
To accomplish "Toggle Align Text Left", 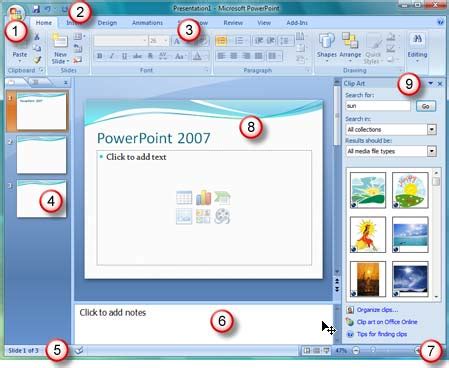I will (x=221, y=56).
